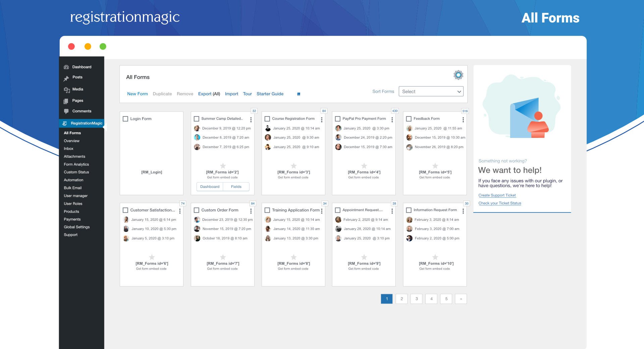The height and width of the screenshot is (349, 644).
Task: Click Fields button on Summer Camp card
Action: [236, 187]
